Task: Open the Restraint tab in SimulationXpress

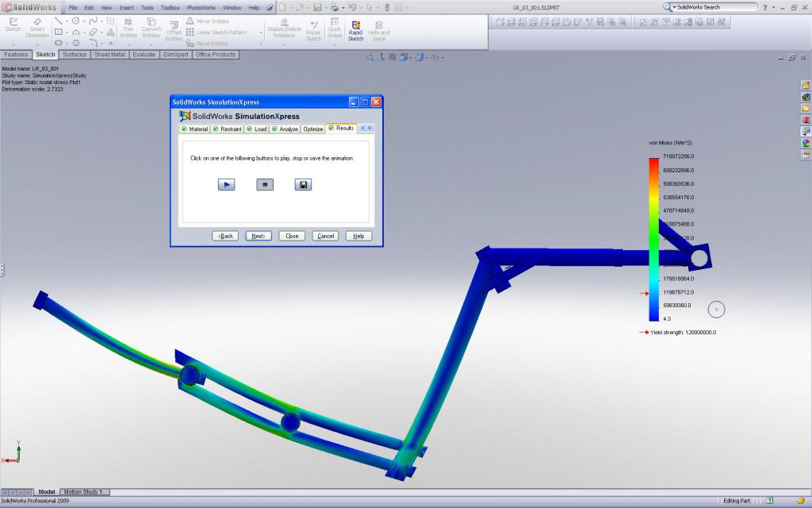Action: [227, 129]
